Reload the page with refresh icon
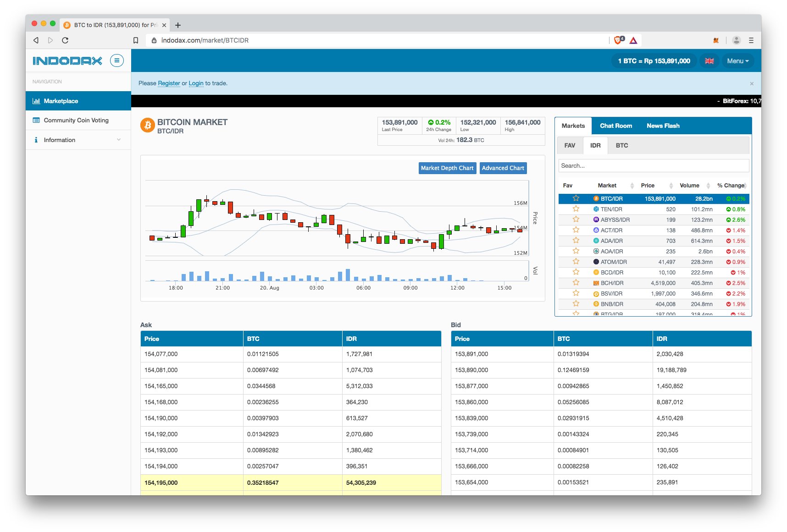 [65, 40]
